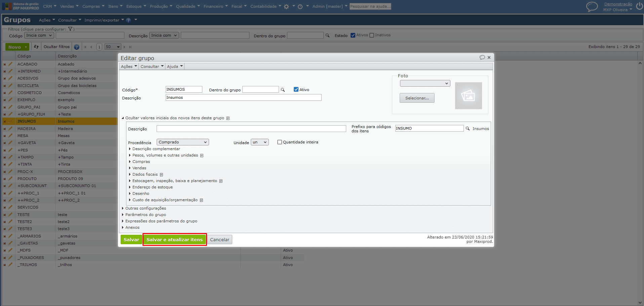Open Código filter 'Inicia com' dropdown
Viewport: 644px width, 306px height.
click(x=39, y=35)
